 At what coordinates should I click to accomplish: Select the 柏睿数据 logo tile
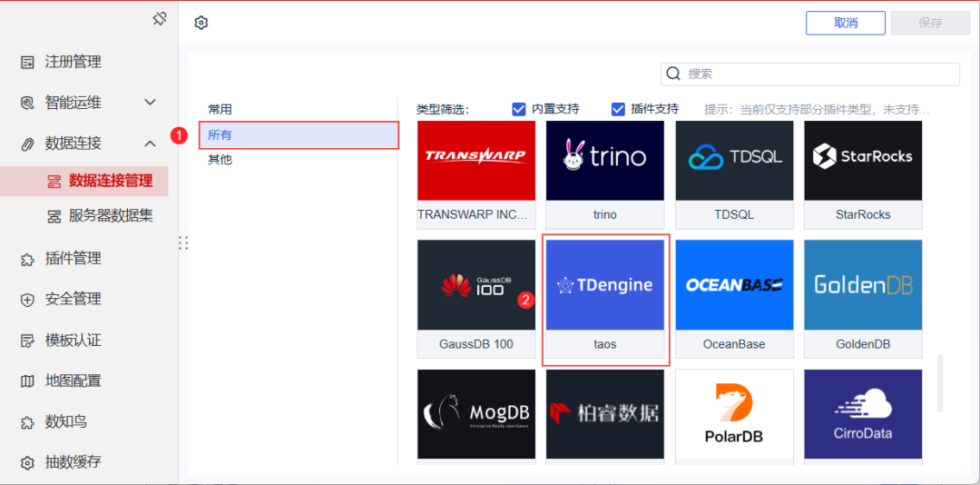pos(605,413)
